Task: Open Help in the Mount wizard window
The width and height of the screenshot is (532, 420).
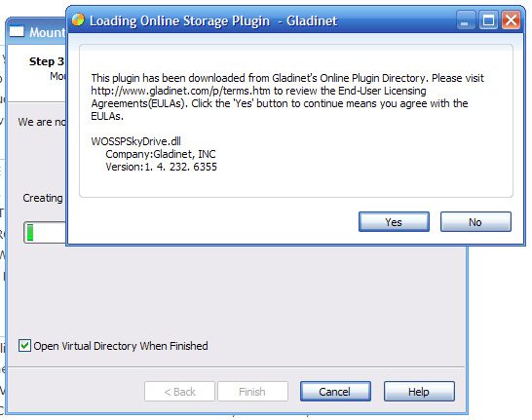Action: coord(419,392)
